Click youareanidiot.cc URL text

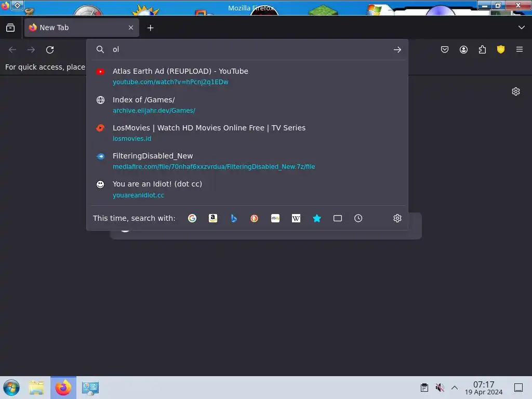point(138,195)
